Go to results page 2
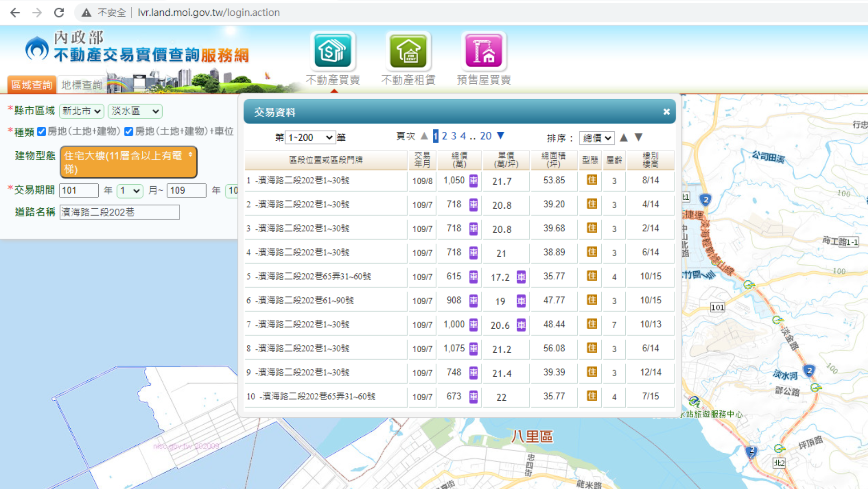Screen dimensions: 868x489 click(x=445, y=136)
